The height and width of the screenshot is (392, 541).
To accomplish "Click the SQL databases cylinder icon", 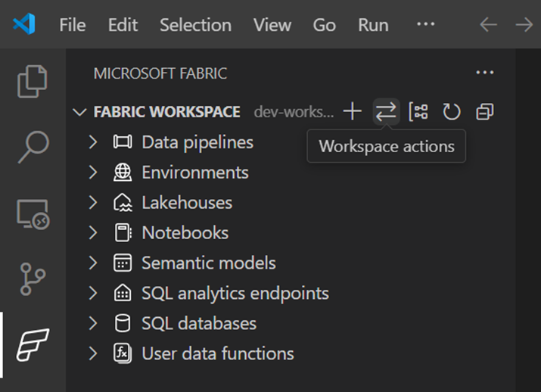I will [x=123, y=323].
